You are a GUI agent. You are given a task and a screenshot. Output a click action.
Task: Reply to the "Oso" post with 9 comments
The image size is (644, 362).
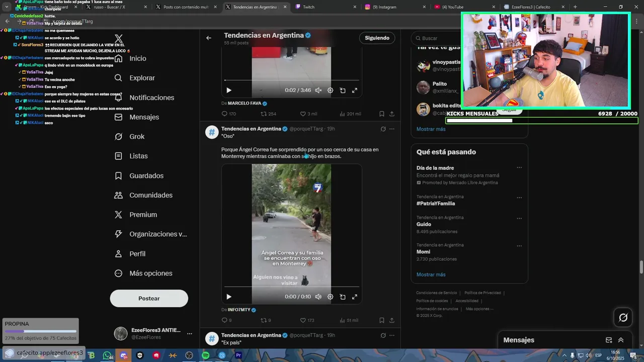coord(227,320)
